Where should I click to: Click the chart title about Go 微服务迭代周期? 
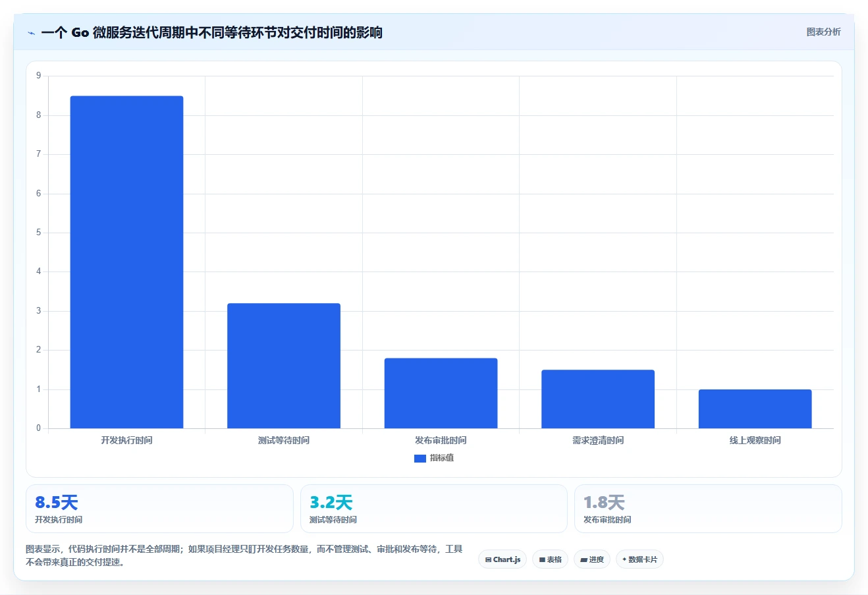[211, 32]
